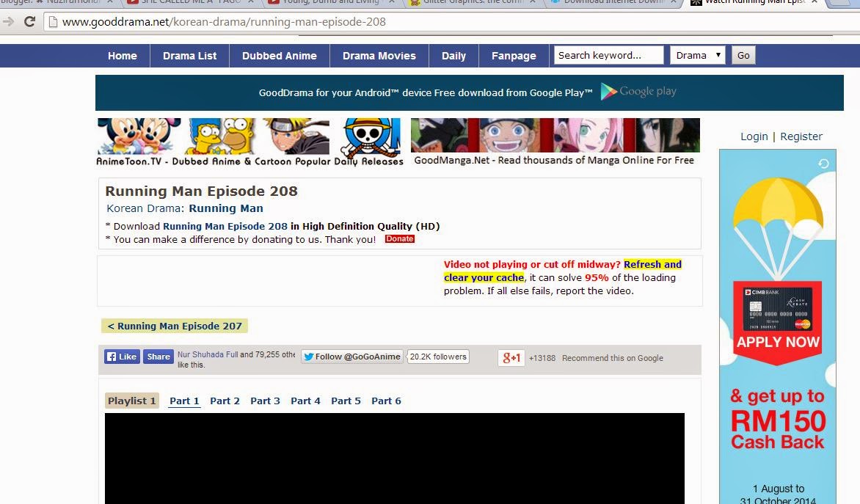
Task: Click the black video player area
Action: pos(394,459)
